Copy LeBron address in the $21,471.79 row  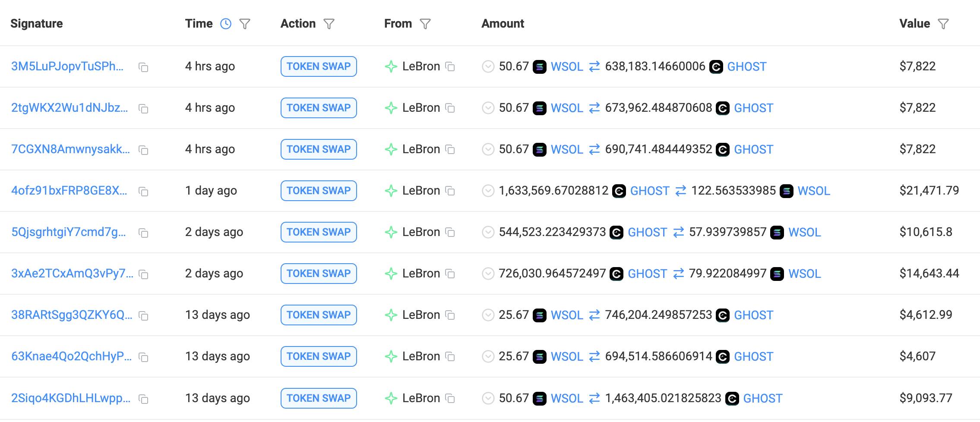tap(450, 191)
